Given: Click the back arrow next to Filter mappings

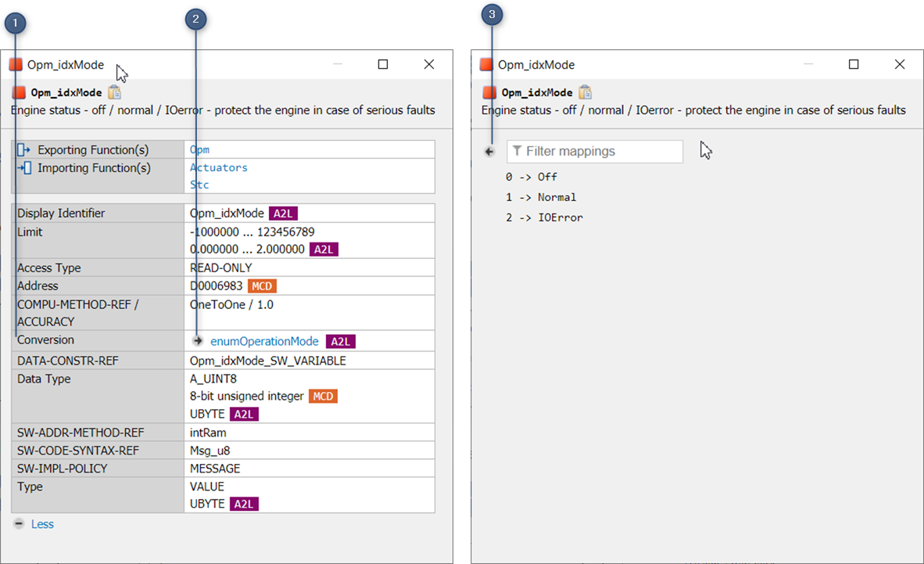Looking at the screenshot, I should click(489, 152).
